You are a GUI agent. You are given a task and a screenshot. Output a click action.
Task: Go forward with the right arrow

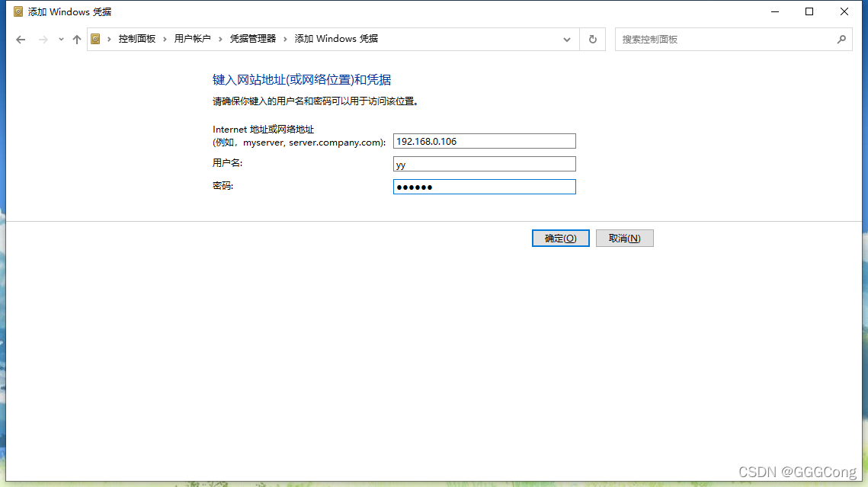click(x=43, y=40)
